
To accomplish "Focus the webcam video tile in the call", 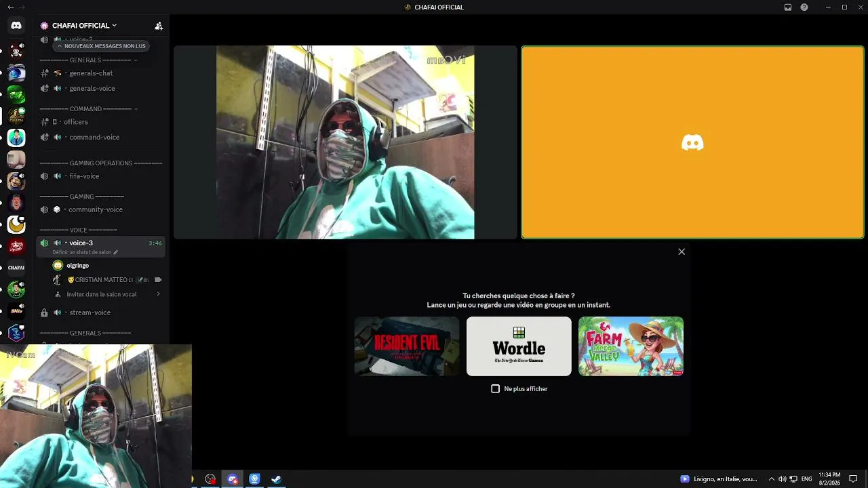I will coord(345,142).
